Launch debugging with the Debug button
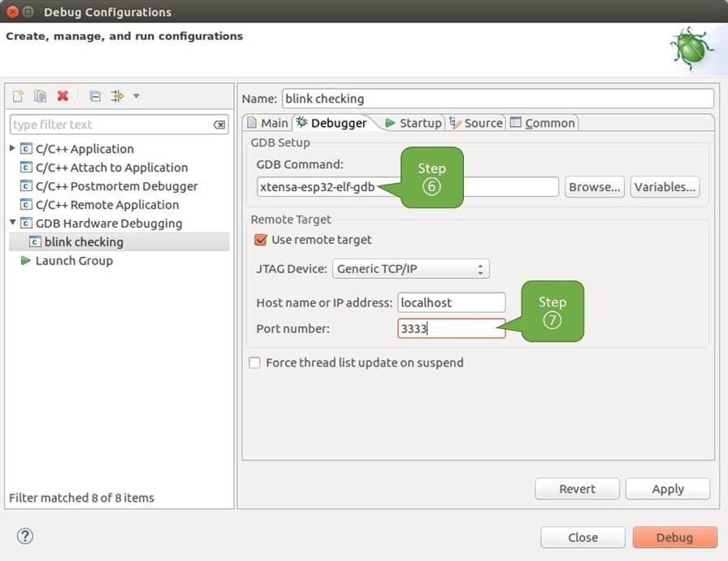The width and height of the screenshot is (728, 561). click(x=674, y=537)
